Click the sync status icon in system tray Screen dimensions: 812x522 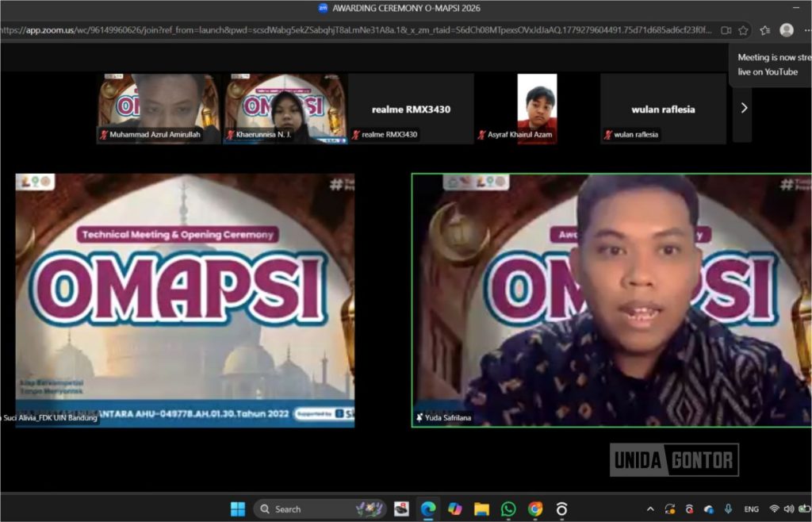(x=669, y=509)
